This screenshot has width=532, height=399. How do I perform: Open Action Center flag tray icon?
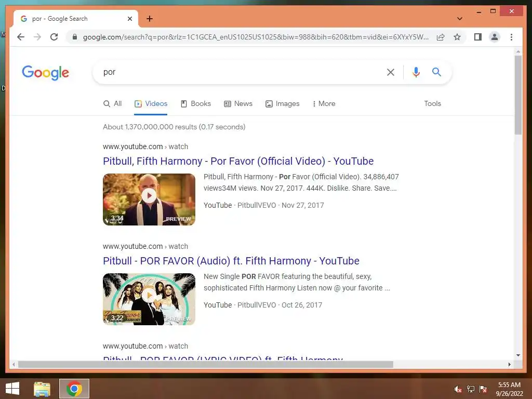[x=483, y=389]
